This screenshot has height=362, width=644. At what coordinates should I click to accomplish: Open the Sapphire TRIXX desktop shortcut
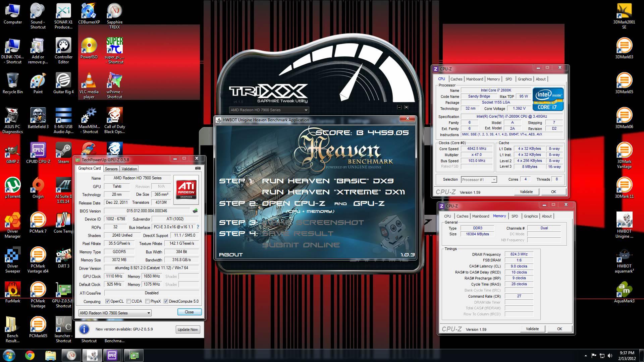coord(114,16)
